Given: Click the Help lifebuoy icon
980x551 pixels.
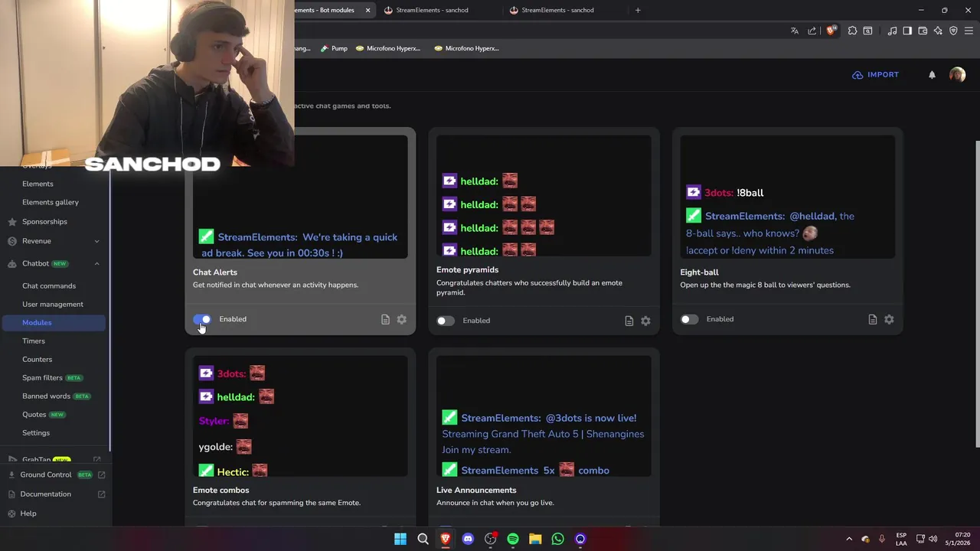Looking at the screenshot, I should pyautogui.click(x=11, y=514).
